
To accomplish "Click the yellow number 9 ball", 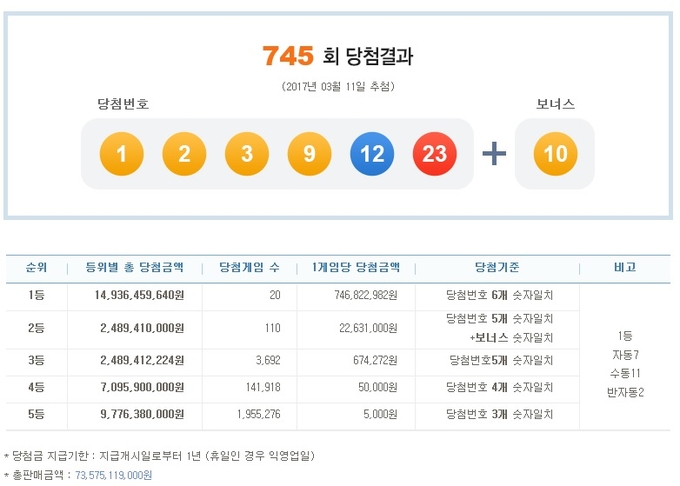I will (308, 154).
